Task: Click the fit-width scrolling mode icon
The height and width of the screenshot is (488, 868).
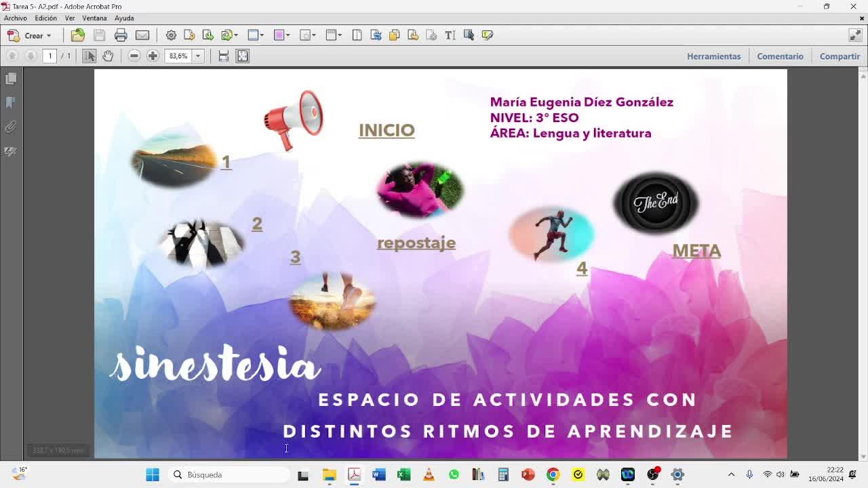Action: (x=223, y=56)
